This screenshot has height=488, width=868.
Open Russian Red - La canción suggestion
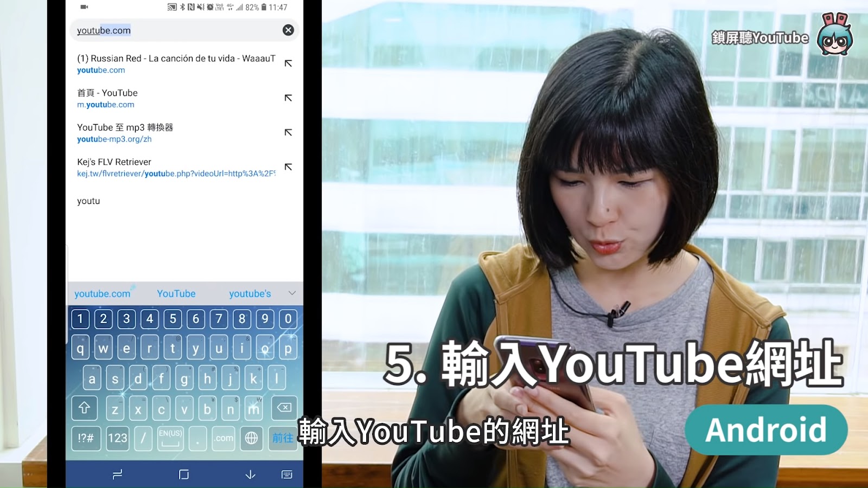point(176,63)
